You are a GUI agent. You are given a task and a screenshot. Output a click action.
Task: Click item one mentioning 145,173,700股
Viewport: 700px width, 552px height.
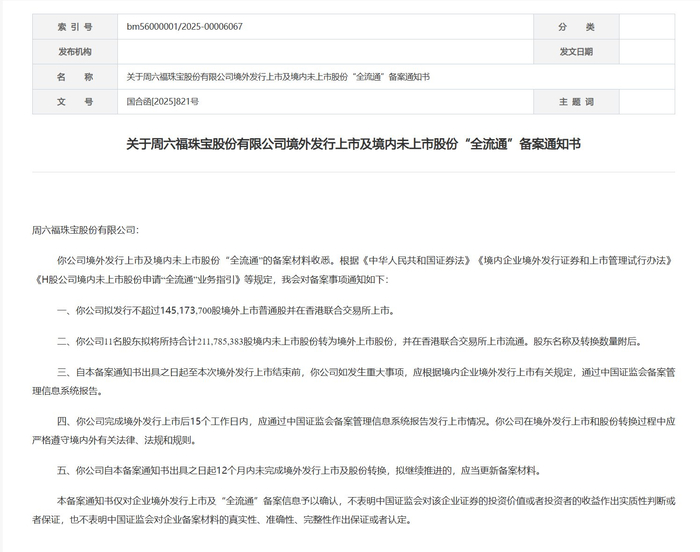coord(226,310)
